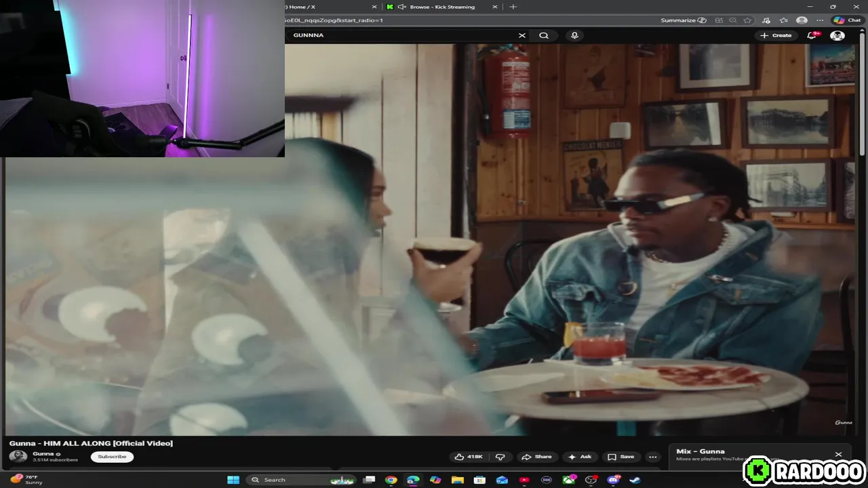Share the Gunna video
Viewport: 868px width, 488px height.
[537, 457]
